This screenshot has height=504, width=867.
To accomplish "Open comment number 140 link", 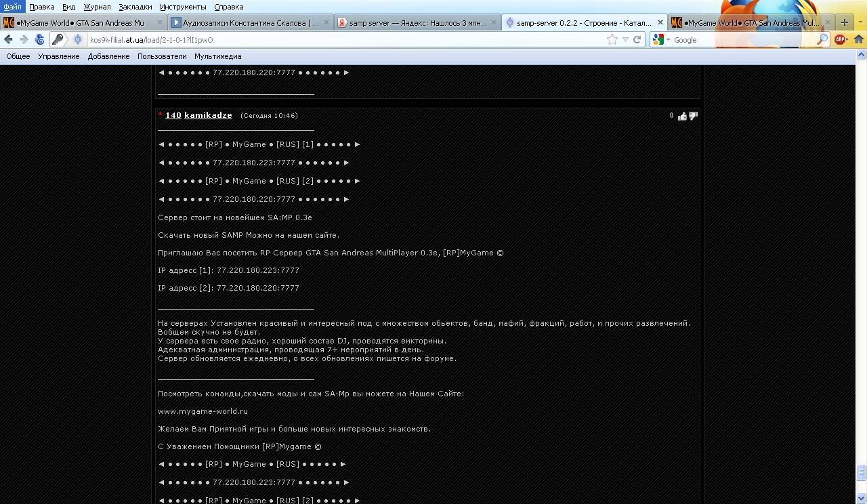I will pos(173,116).
